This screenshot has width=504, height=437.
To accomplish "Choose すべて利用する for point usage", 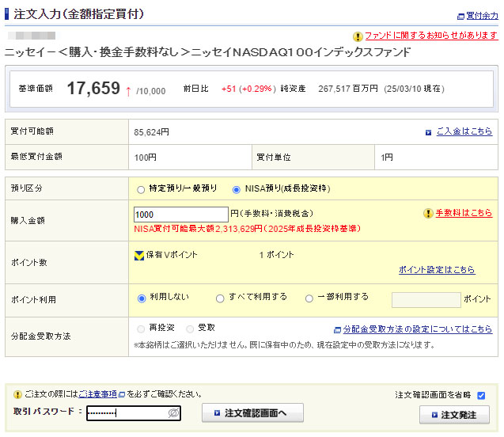I will (x=220, y=298).
